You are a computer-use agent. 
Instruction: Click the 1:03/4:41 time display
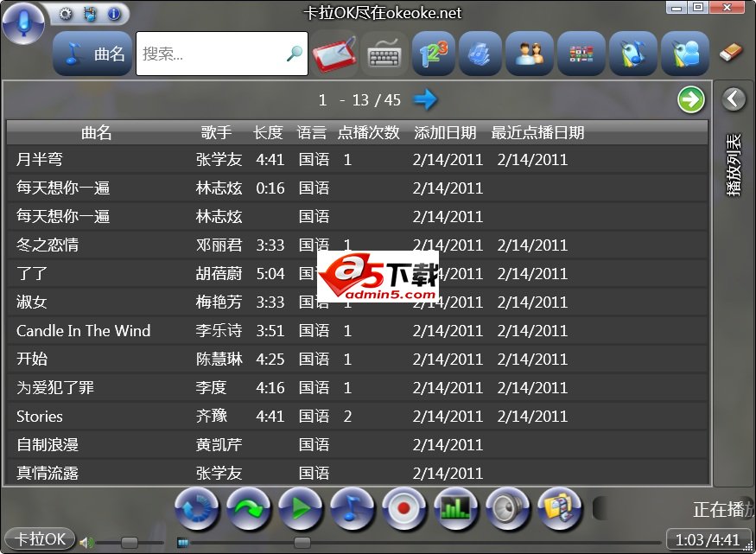point(708,539)
